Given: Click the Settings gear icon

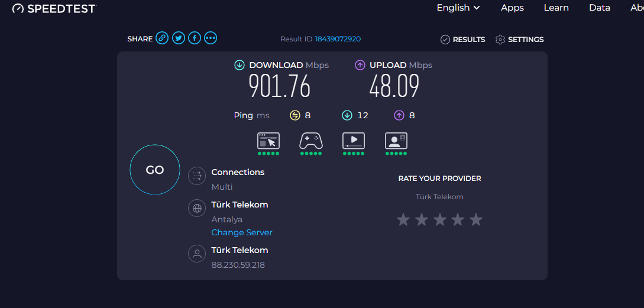Looking at the screenshot, I should click(500, 40).
